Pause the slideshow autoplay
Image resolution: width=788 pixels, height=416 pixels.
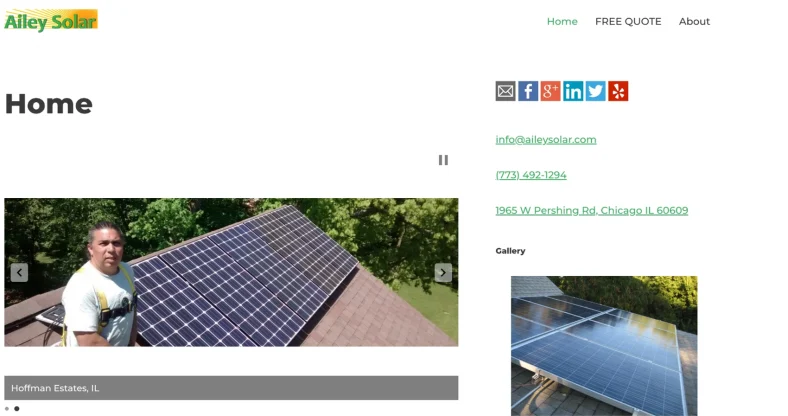(x=443, y=160)
